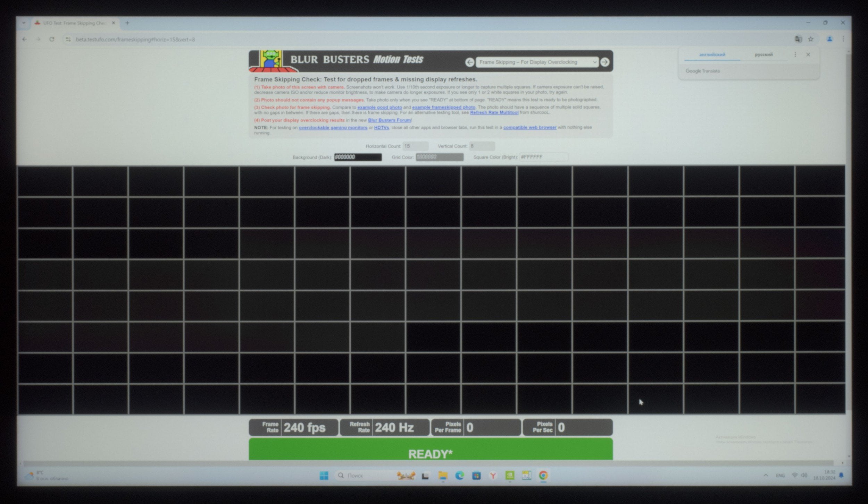Expand the tab search chevron
Screen dimensions: 868x504
pyautogui.click(x=23, y=23)
